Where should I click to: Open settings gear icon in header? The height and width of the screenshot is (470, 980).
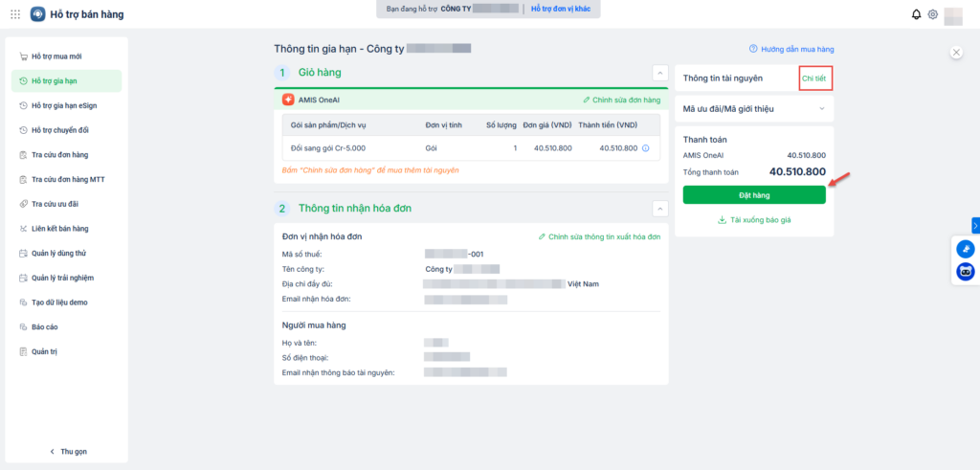(933, 14)
